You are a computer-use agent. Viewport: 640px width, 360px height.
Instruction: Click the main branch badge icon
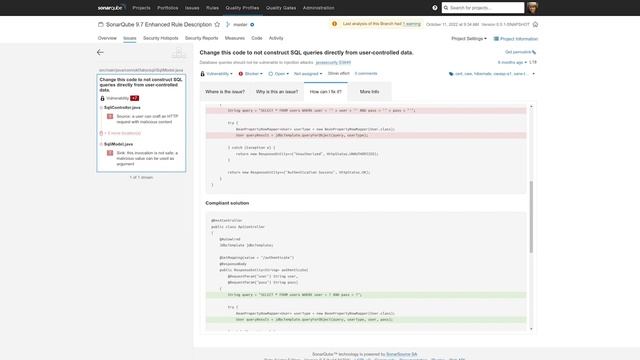click(x=252, y=24)
